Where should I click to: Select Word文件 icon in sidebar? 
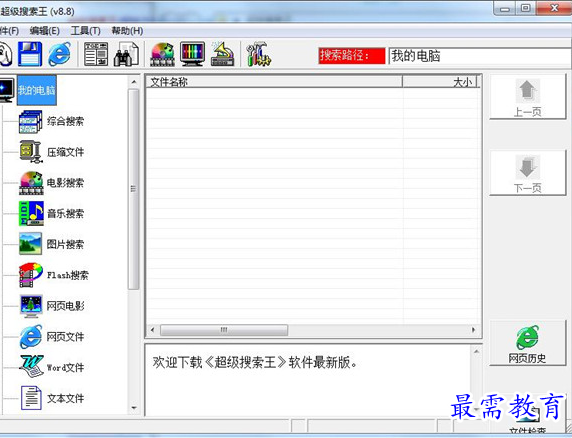click(x=31, y=366)
